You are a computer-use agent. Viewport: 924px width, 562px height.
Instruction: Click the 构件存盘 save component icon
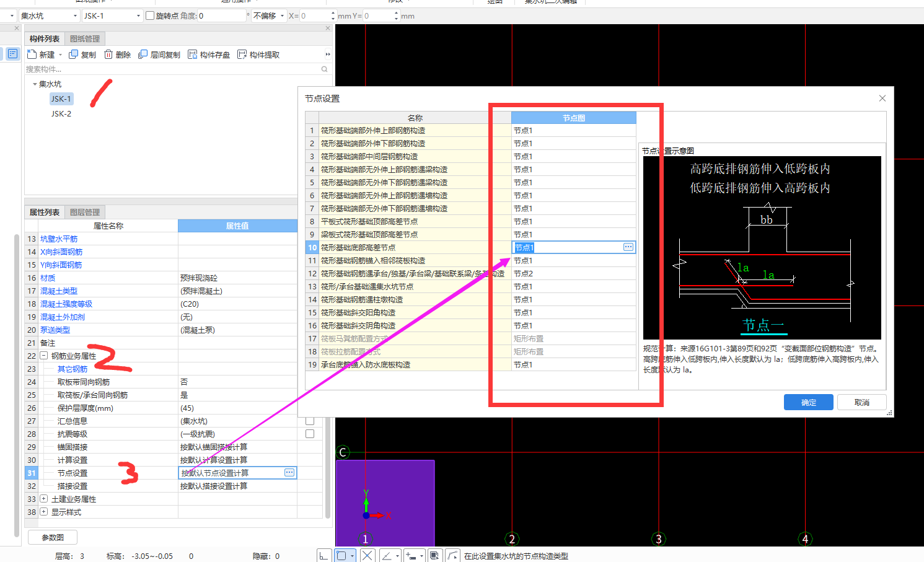[192, 55]
